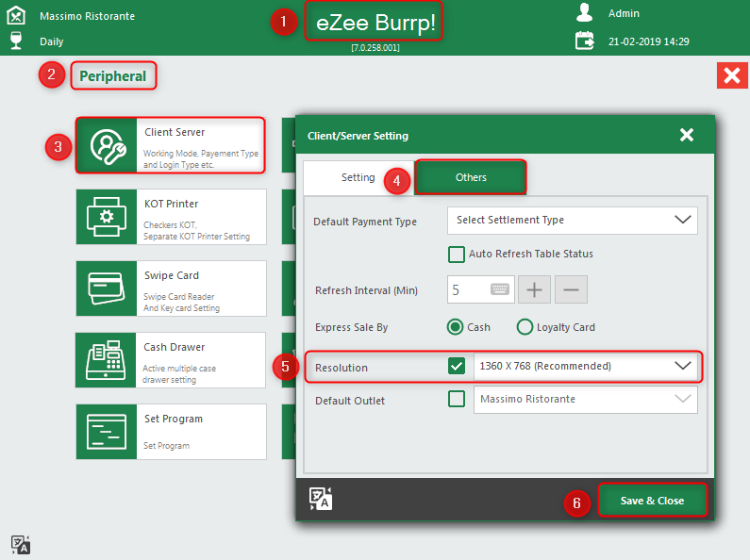Open the Set Program tile icon
The height and width of the screenshot is (560, 750).
pos(107,432)
